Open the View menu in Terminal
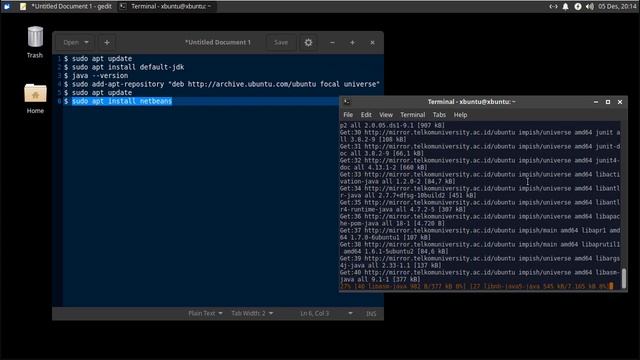 point(386,115)
